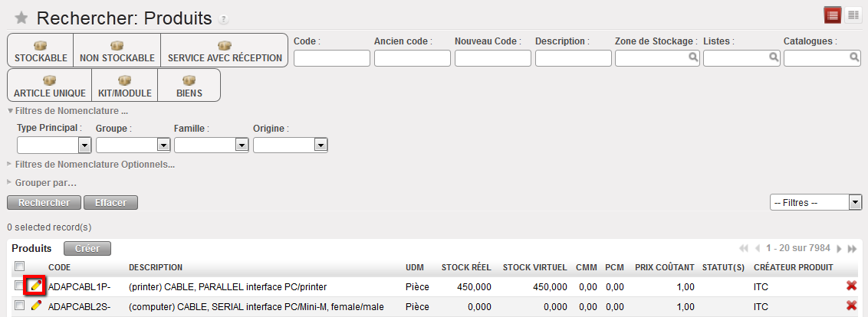Go to next page of products
Viewport: 868px width, 317px height.
point(839,249)
